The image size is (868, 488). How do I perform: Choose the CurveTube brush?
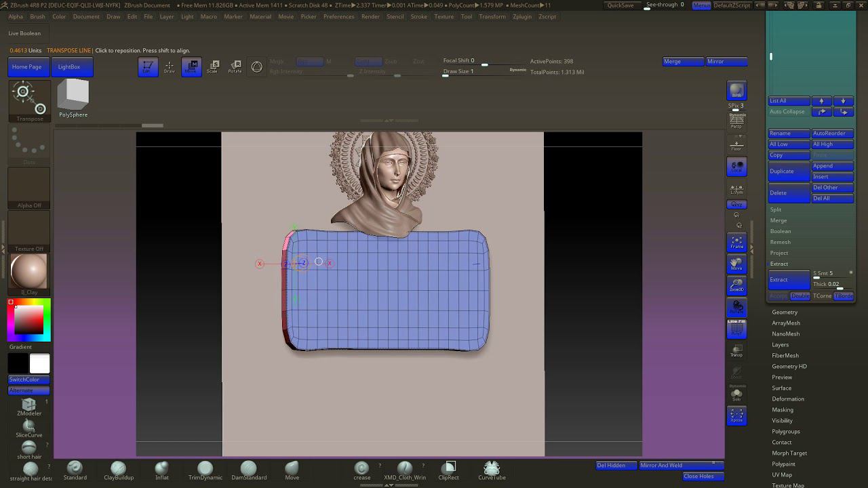click(492, 469)
